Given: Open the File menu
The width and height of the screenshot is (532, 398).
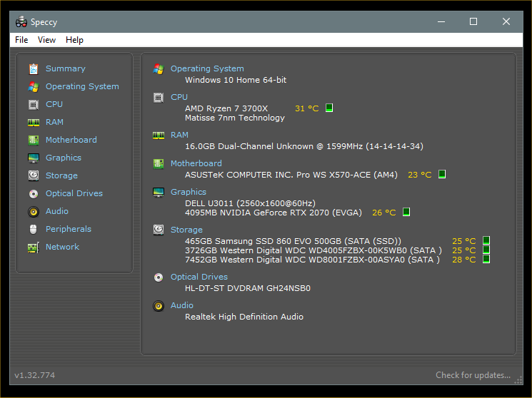Looking at the screenshot, I should point(21,40).
